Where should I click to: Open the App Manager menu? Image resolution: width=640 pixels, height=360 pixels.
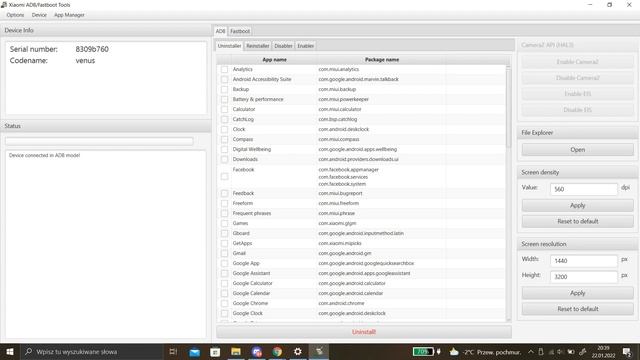coord(69,15)
